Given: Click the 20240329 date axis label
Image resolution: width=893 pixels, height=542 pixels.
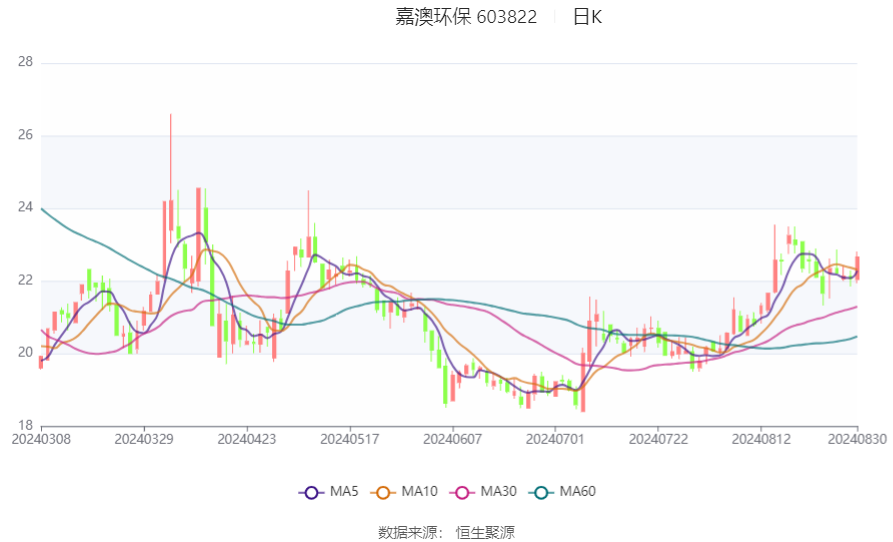Looking at the screenshot, I should point(144,440).
